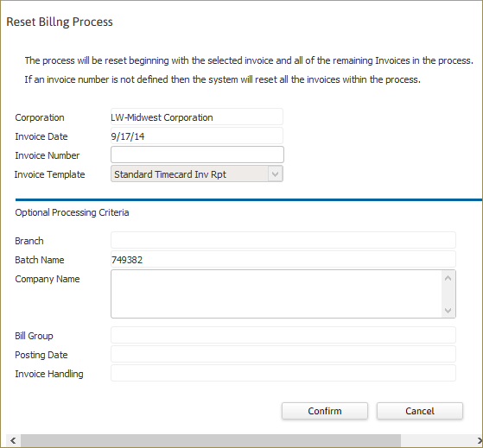The height and width of the screenshot is (448, 483).
Task: Click into the Branch field
Action: pos(283,240)
